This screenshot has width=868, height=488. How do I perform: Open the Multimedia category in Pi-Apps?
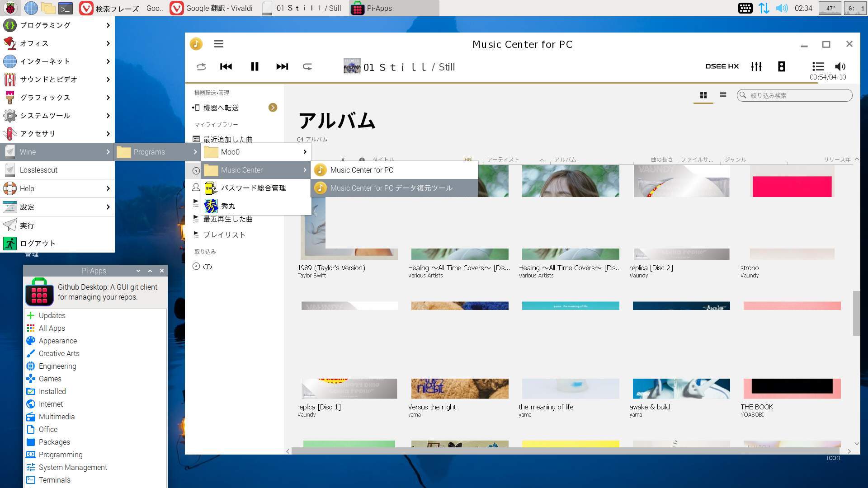point(57,417)
